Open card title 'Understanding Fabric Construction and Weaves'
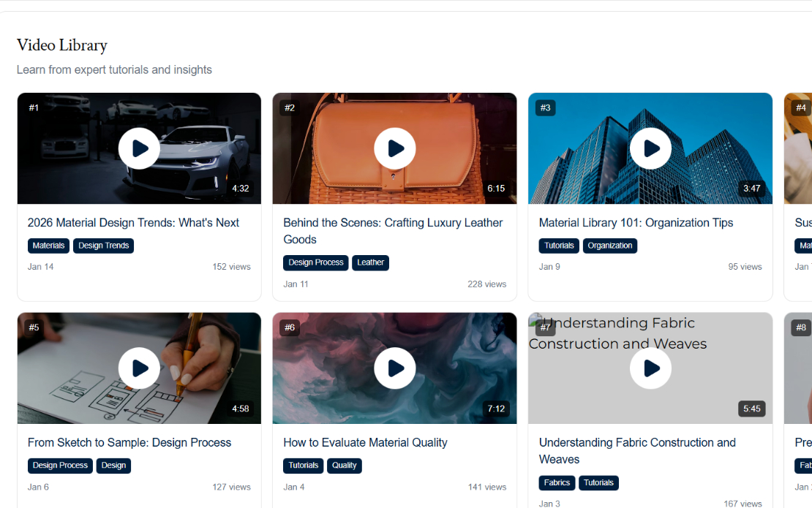 coord(637,450)
